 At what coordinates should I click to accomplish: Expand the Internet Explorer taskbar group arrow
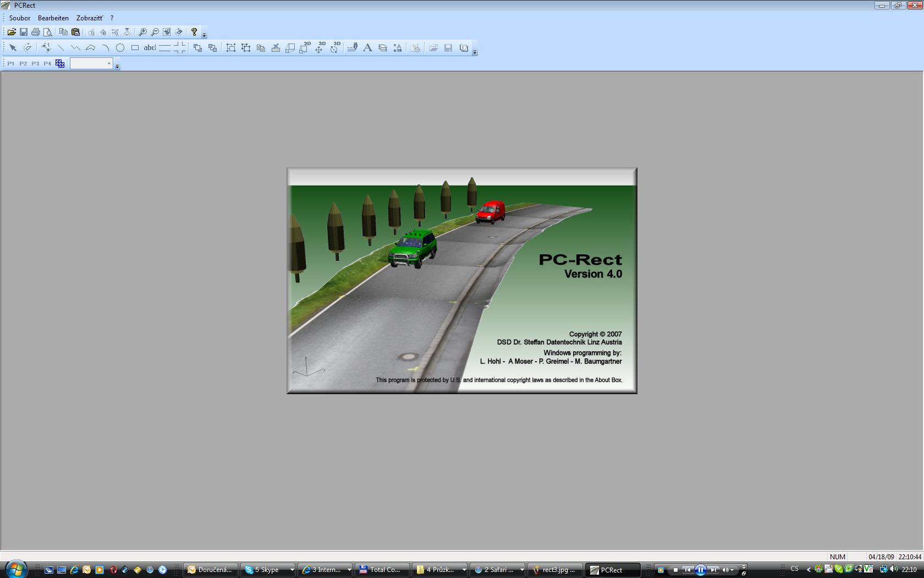[349, 570]
